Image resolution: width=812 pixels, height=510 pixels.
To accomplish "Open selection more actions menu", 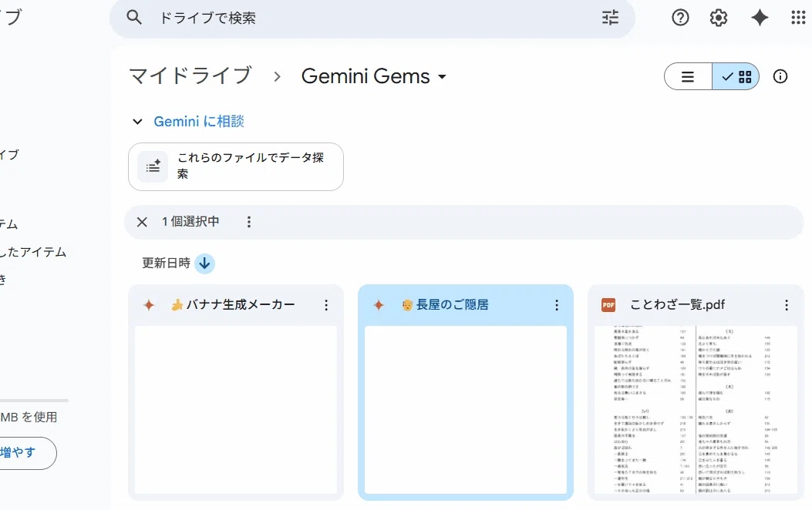I will click(249, 222).
